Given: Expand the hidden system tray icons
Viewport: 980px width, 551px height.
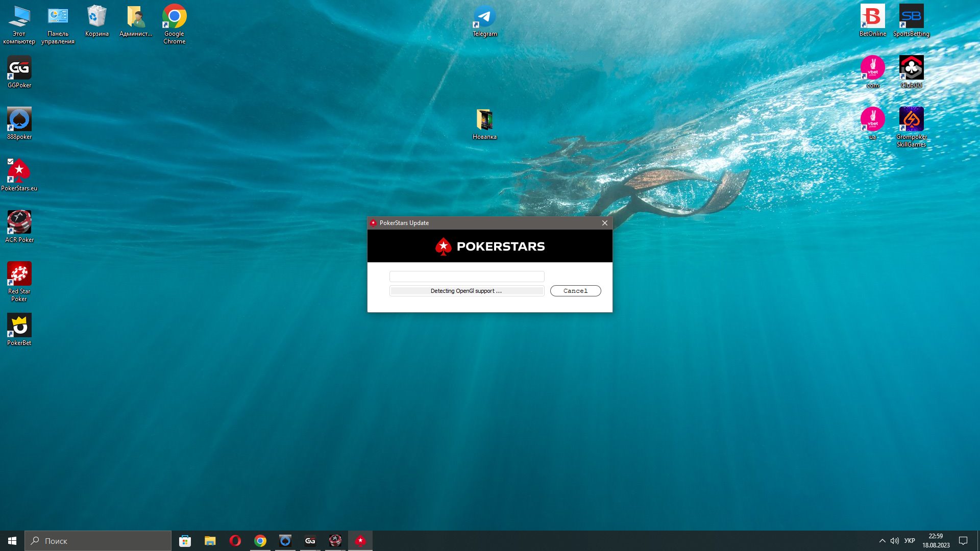Looking at the screenshot, I should [882, 541].
